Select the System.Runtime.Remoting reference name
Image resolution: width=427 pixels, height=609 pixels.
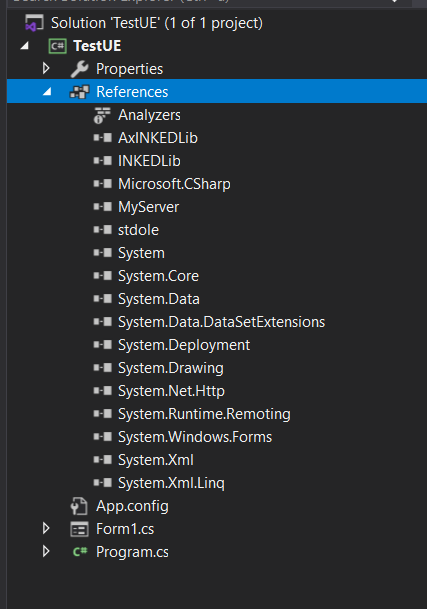click(204, 414)
